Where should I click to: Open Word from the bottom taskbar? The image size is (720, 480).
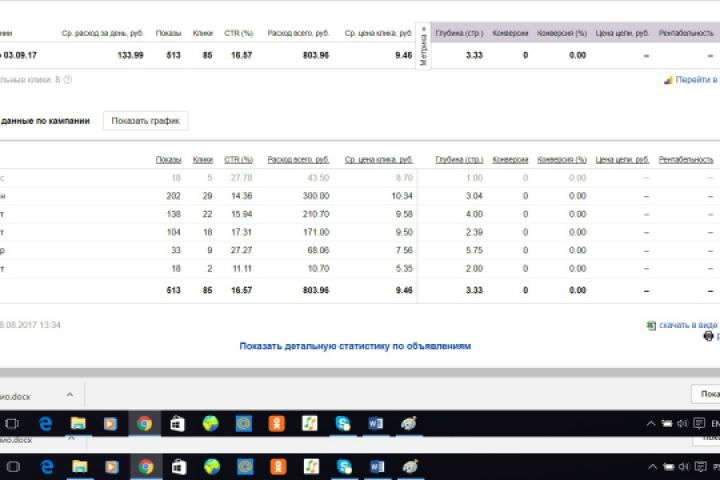[x=377, y=467]
